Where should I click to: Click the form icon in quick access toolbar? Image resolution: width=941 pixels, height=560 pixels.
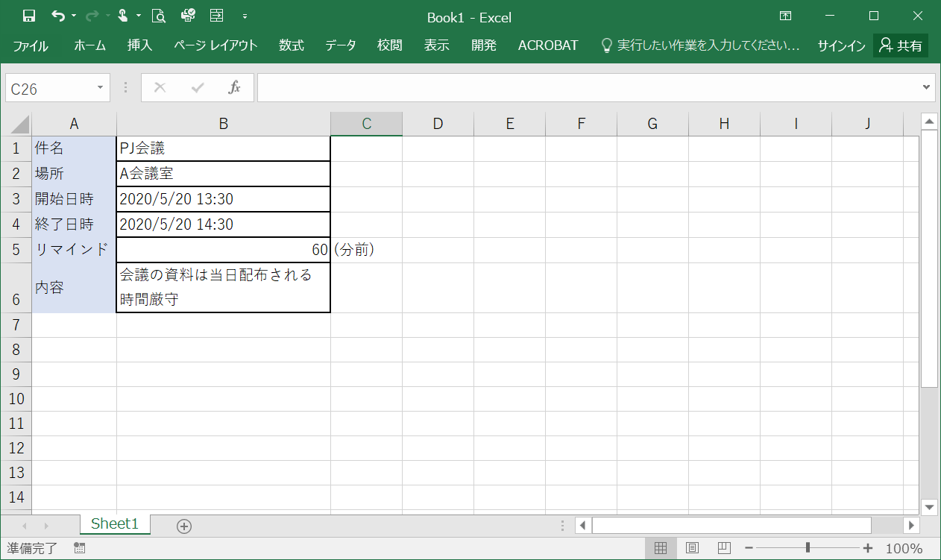[x=217, y=16]
